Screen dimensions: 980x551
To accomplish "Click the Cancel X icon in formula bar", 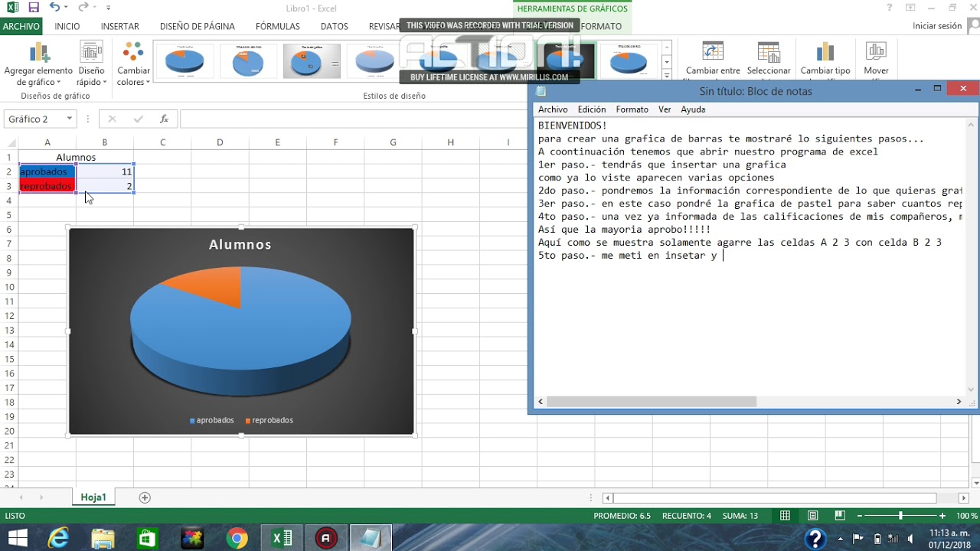I will tap(113, 119).
